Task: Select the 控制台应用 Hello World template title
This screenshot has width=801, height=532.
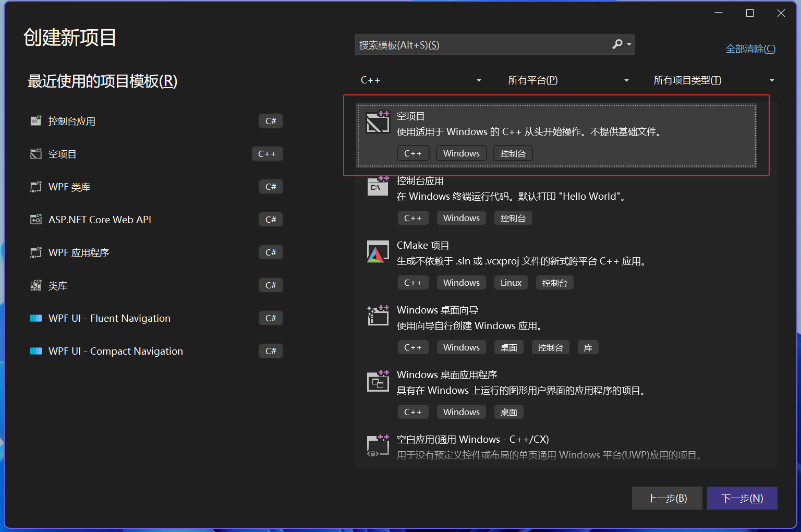Action: pyautogui.click(x=420, y=180)
